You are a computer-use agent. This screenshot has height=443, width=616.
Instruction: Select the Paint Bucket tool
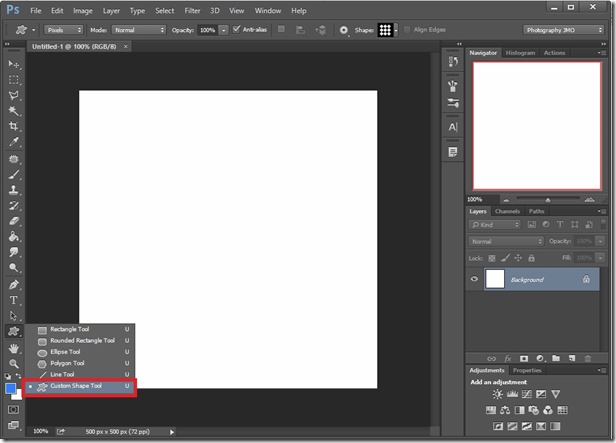[x=14, y=236]
